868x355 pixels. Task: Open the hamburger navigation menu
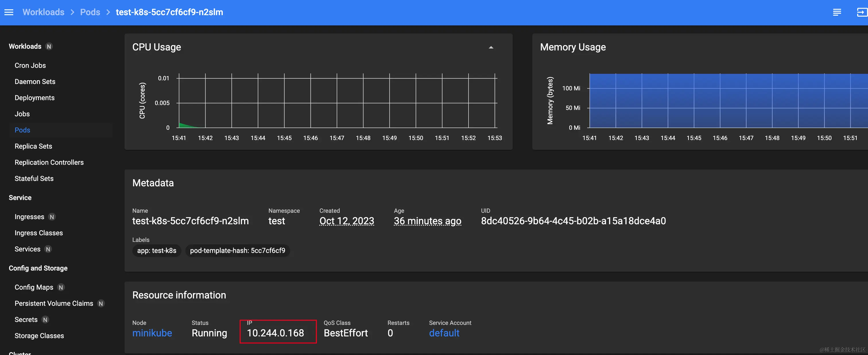[x=9, y=12]
